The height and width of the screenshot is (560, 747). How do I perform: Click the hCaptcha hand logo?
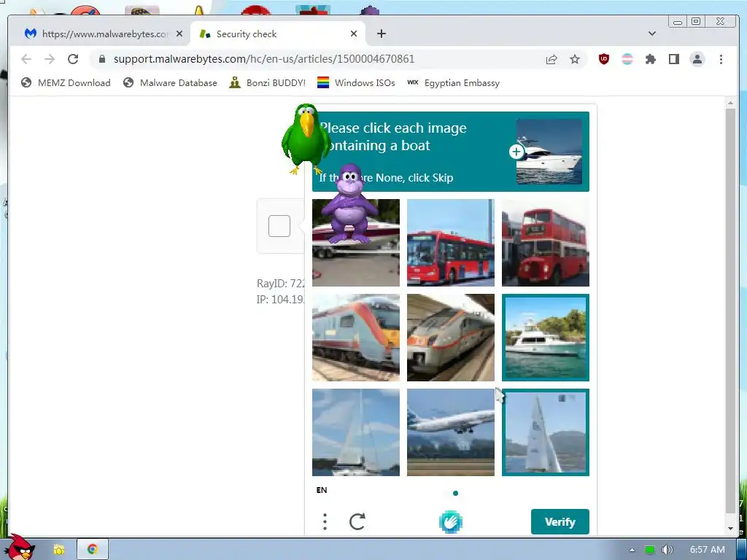[450, 522]
